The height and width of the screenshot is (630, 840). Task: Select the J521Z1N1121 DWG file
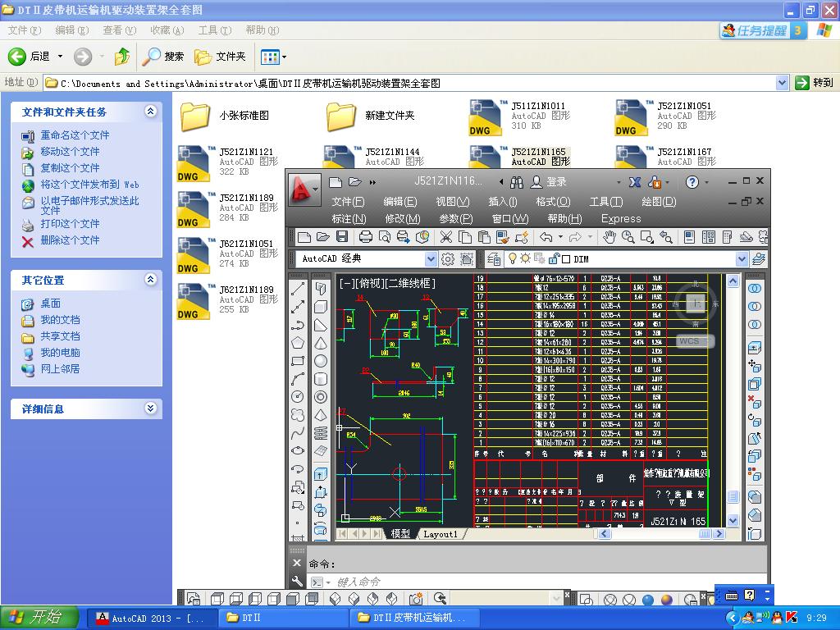(x=228, y=163)
